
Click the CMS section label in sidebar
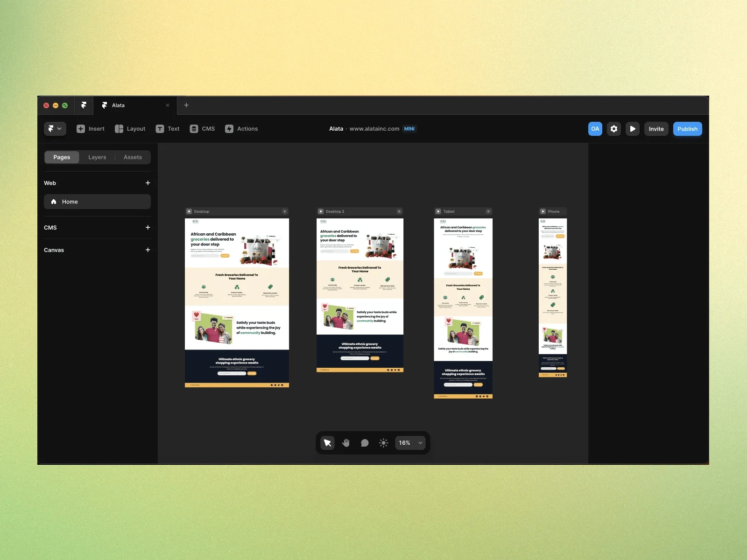point(50,228)
